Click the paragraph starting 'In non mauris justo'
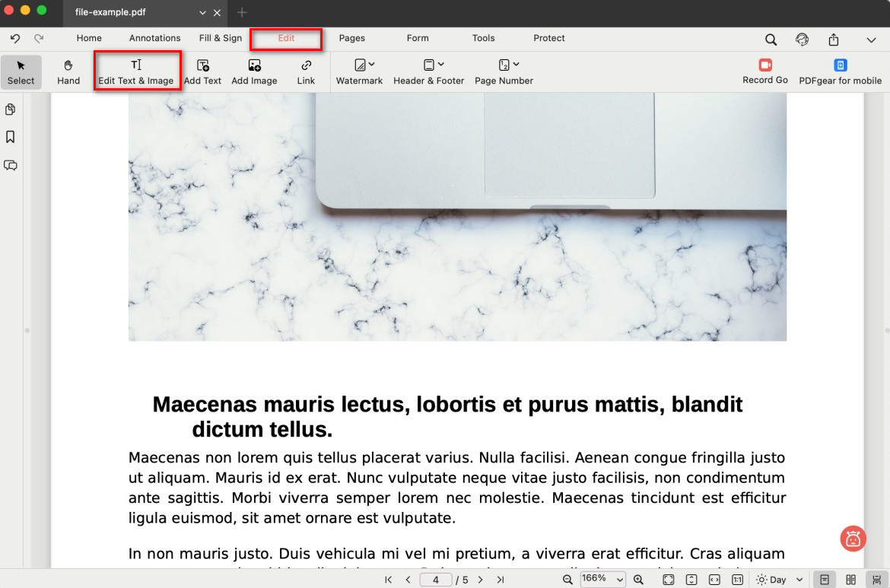The image size is (890, 588). coord(457,556)
